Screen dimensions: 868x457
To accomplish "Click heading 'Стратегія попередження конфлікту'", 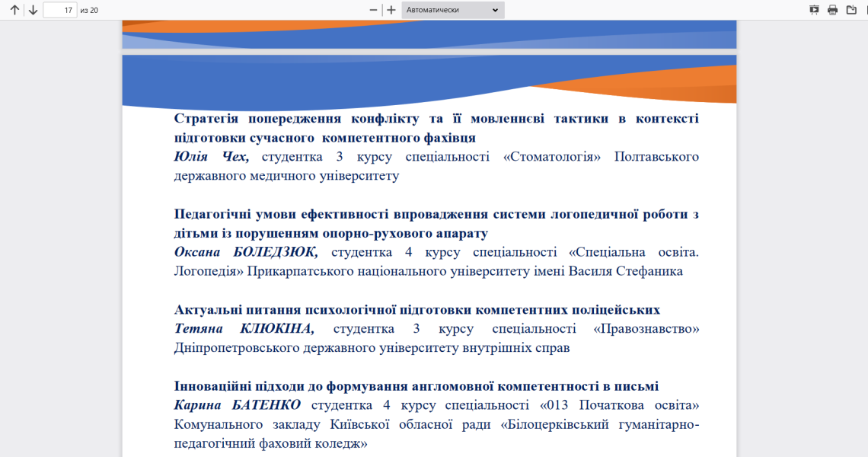I will coord(296,119).
